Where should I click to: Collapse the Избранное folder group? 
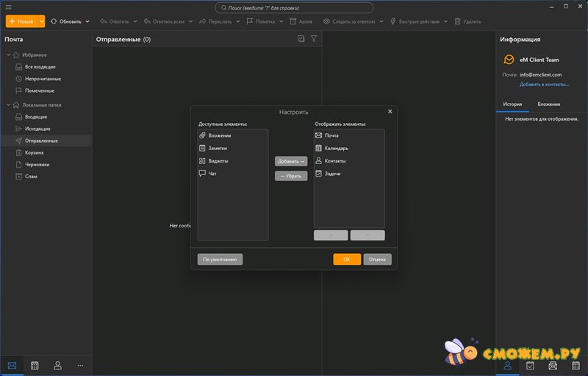coord(8,55)
